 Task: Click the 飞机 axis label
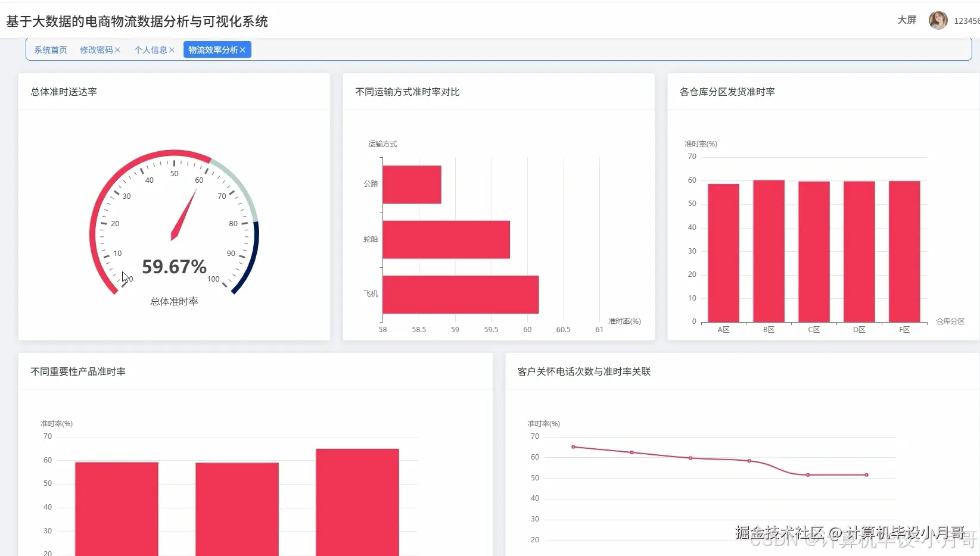point(371,294)
